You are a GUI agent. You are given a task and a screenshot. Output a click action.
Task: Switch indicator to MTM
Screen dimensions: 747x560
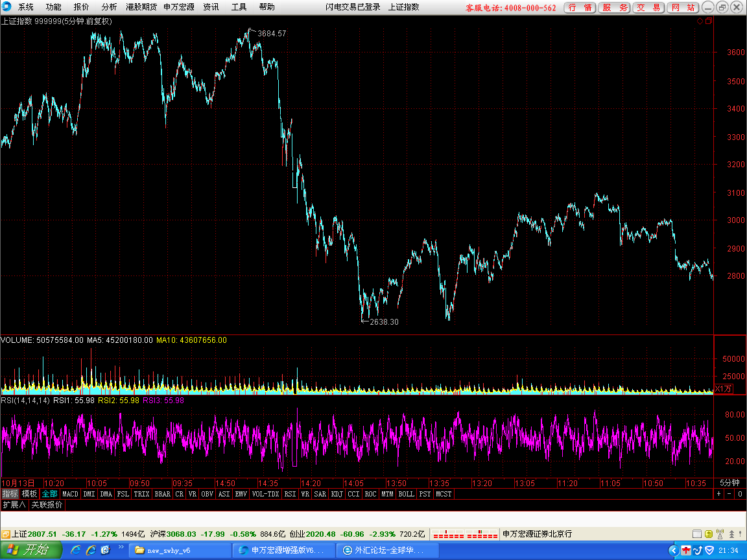(x=387, y=494)
